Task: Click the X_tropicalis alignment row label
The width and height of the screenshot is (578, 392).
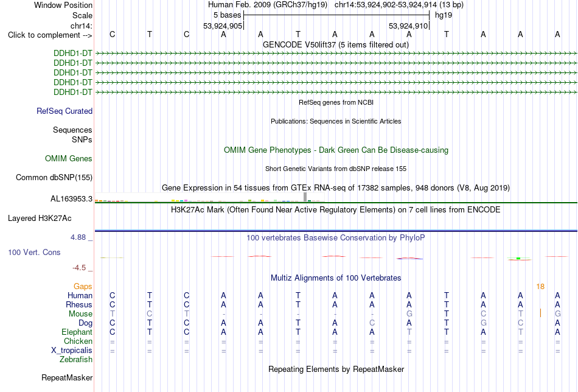Action: pos(72,351)
